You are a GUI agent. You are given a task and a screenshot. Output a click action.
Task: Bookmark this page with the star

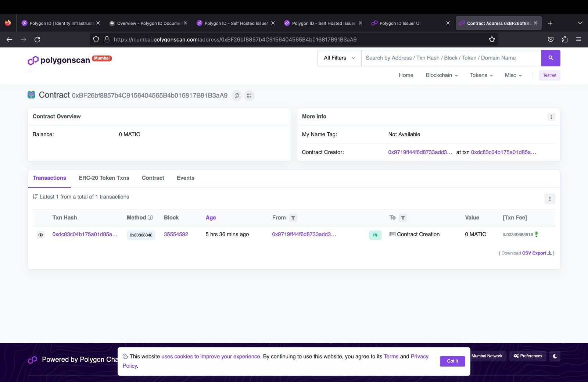coord(492,39)
